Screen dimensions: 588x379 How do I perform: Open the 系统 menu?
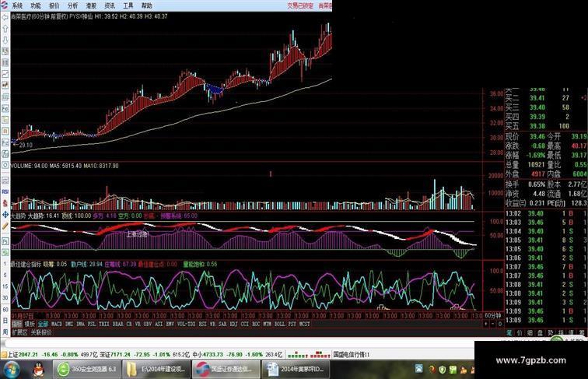pyautogui.click(x=17, y=5)
